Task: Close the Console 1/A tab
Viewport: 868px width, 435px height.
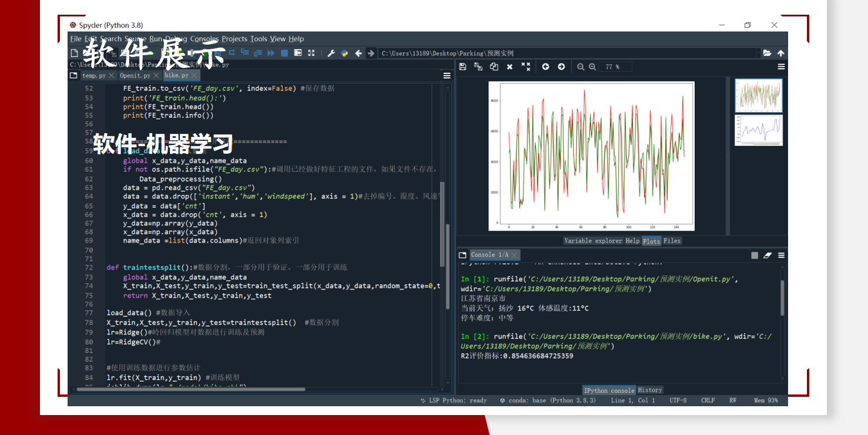Action: [515, 255]
